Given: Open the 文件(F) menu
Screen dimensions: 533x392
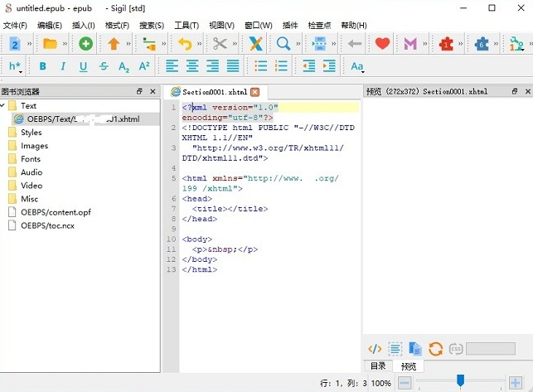Looking at the screenshot, I should pyautogui.click(x=15, y=26).
